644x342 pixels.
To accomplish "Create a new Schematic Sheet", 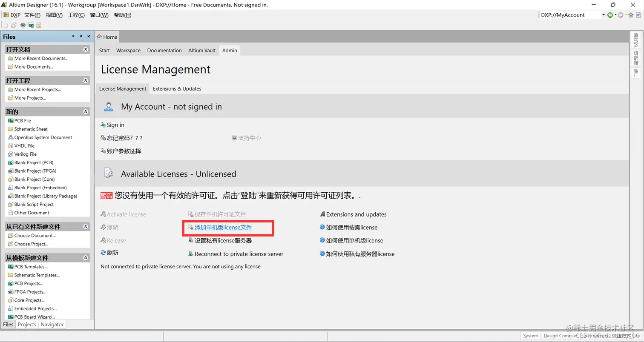I will 28,129.
